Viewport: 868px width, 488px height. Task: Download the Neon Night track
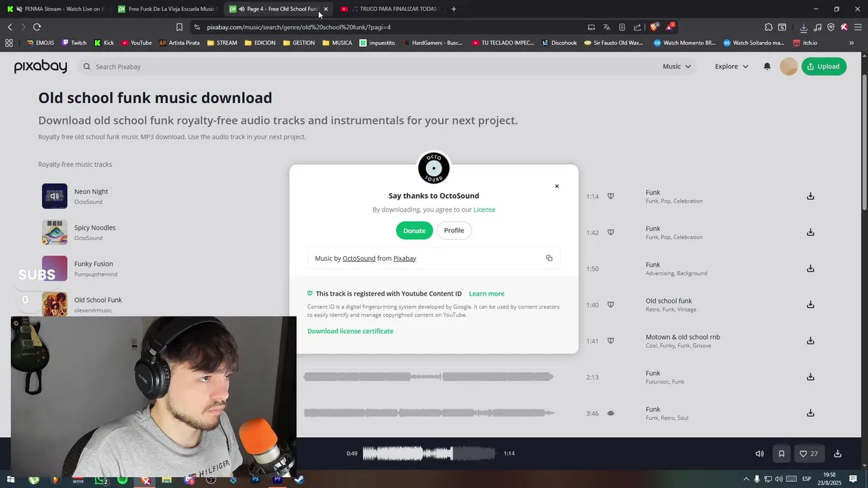tap(810, 196)
